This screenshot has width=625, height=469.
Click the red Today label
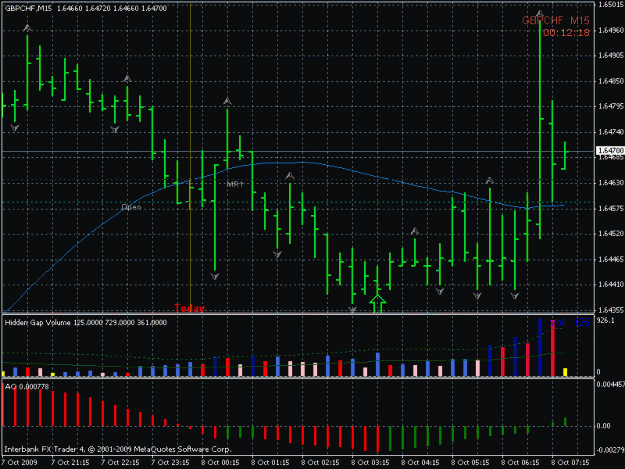click(190, 308)
